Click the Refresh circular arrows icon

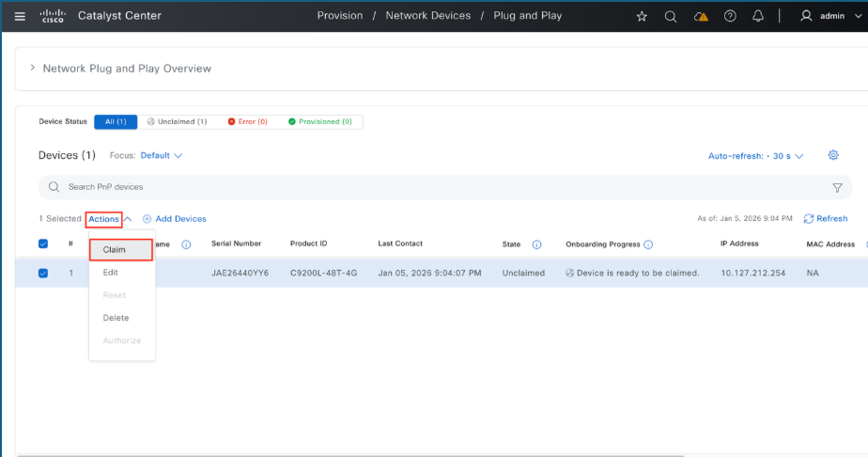click(x=809, y=219)
